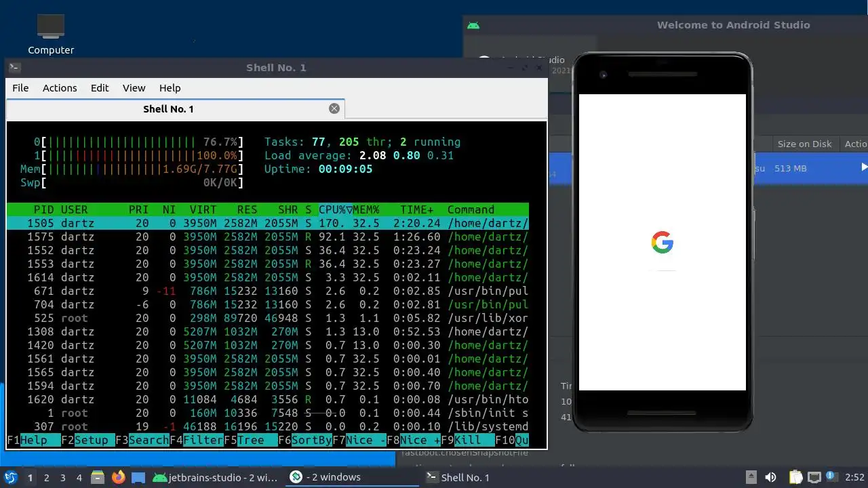Open the Help menu
The image size is (868, 488).
click(170, 88)
